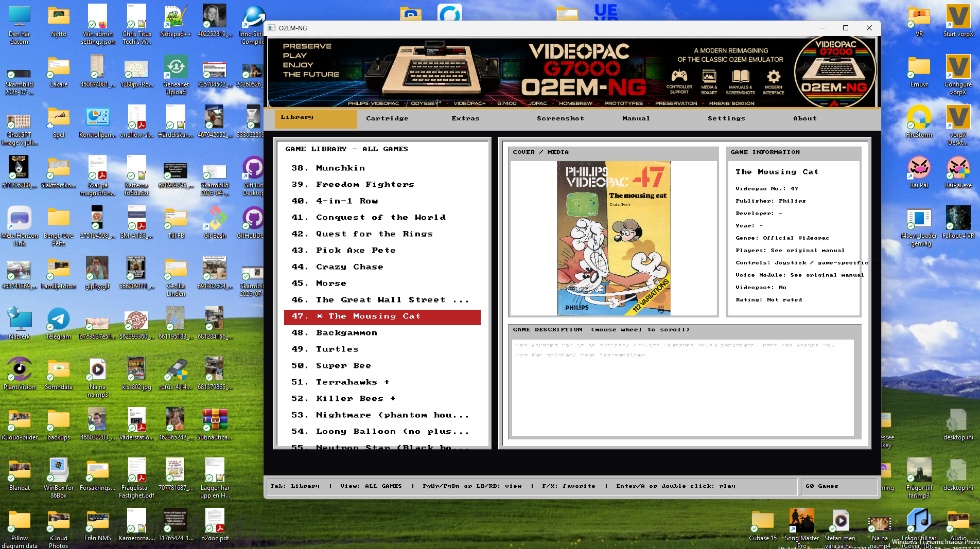Select the giphy.gif desktop file
This screenshot has height=549, width=980.
tap(97, 274)
